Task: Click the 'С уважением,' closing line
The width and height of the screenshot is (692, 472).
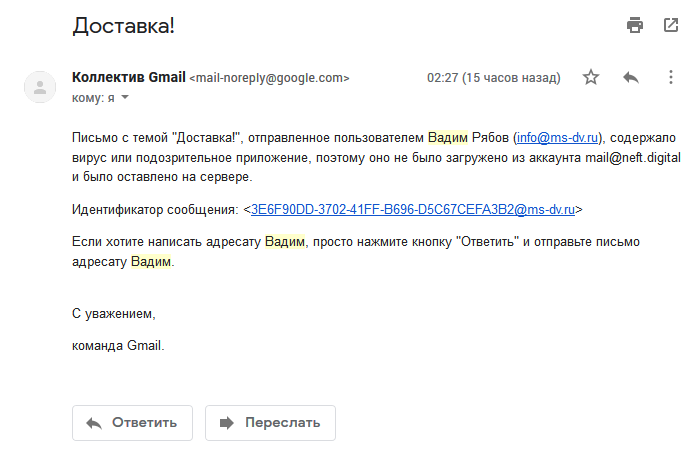Action: 114,314
